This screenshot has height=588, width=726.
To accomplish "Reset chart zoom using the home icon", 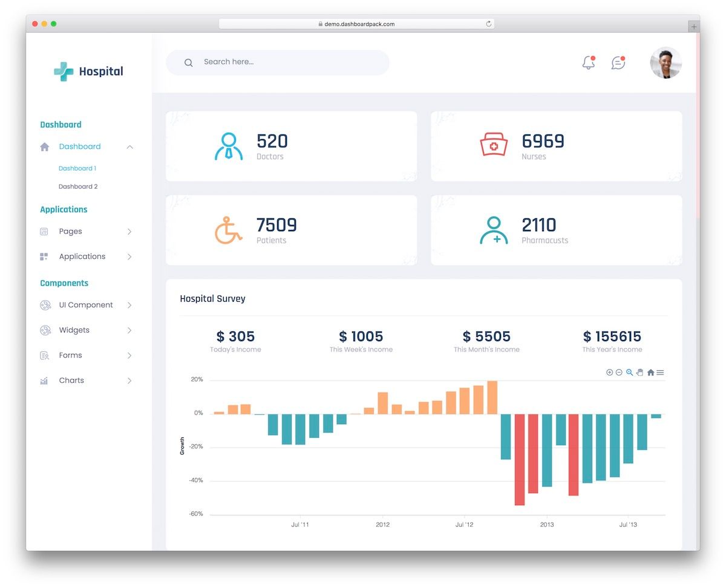I will click(x=651, y=372).
